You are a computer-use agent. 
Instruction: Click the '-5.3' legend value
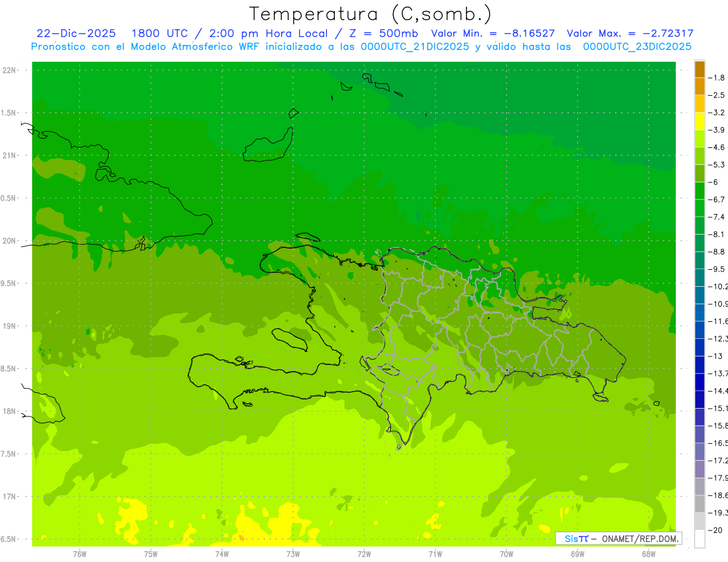pos(717,165)
